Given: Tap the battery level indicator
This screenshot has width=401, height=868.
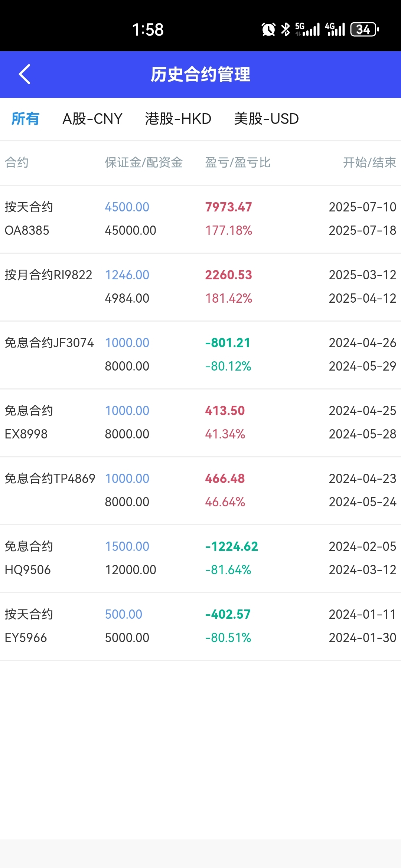Looking at the screenshot, I should click(365, 29).
